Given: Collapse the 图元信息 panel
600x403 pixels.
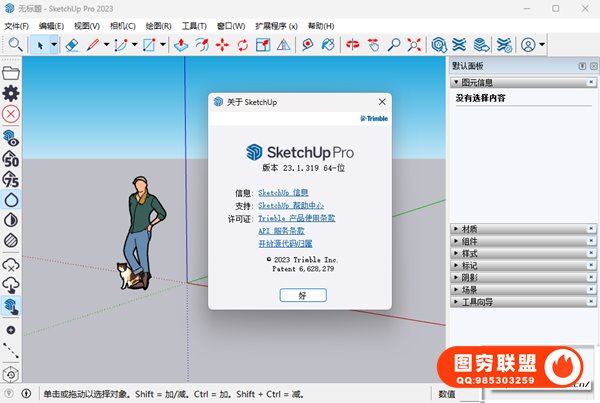Looking at the screenshot, I should (x=456, y=82).
